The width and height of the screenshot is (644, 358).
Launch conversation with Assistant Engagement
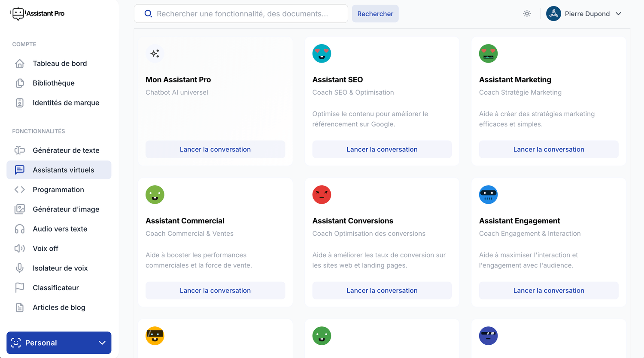[x=549, y=290]
